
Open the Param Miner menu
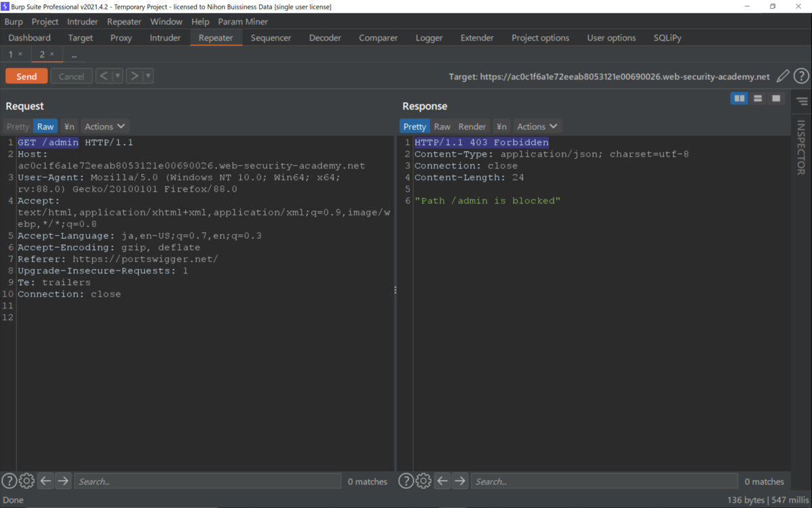tap(243, 22)
